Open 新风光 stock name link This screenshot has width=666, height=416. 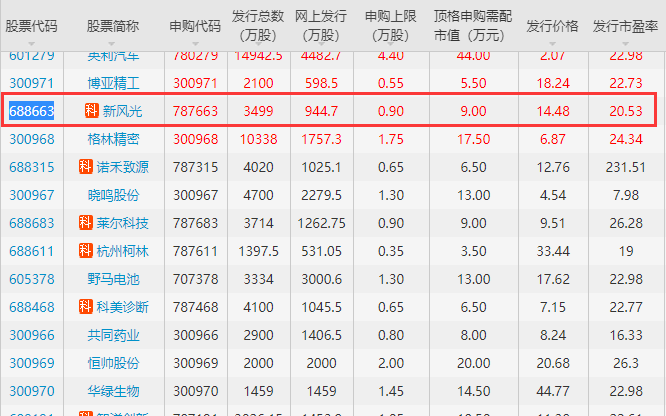coord(122,111)
